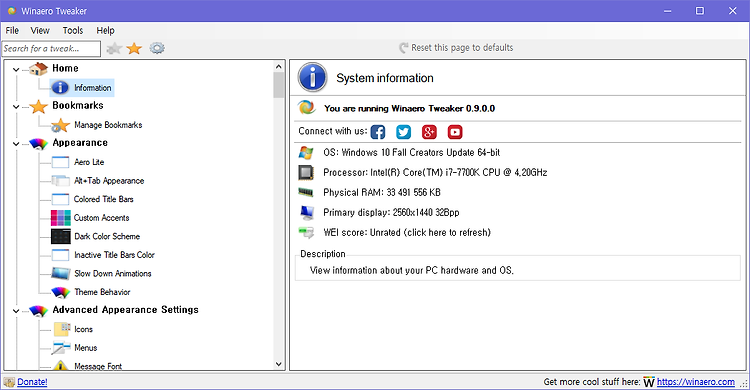The height and width of the screenshot is (390, 750).
Task: Click the Inactive Title Bars Color icon
Action: point(60,255)
